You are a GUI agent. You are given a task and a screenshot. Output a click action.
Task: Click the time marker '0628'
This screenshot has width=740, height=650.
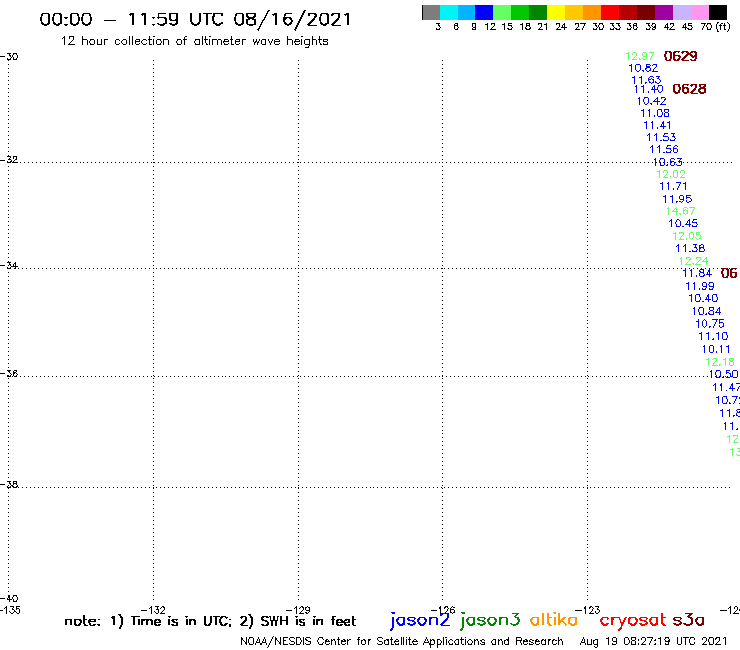tap(689, 89)
